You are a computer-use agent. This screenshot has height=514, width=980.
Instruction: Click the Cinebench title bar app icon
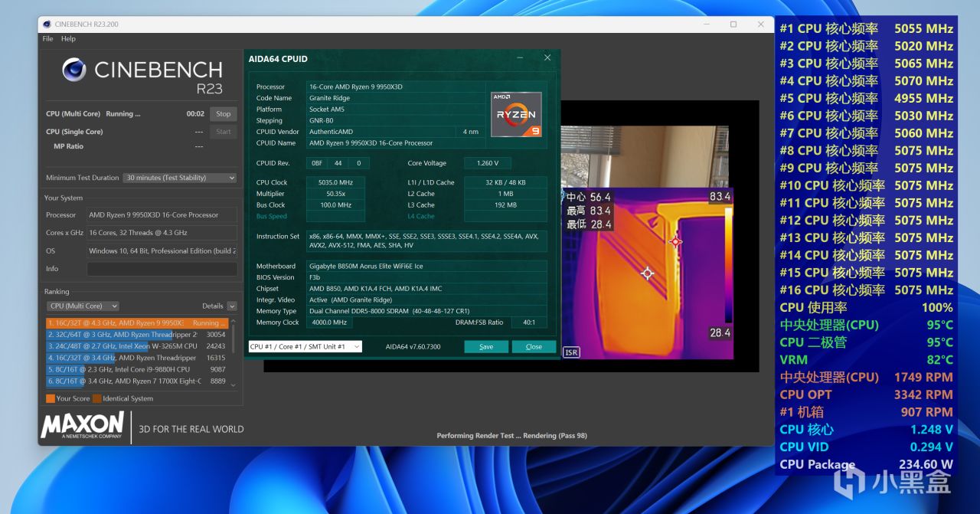47,25
